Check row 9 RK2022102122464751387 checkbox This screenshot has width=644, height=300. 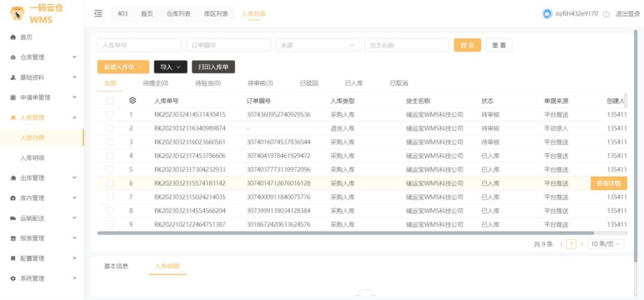click(110, 225)
